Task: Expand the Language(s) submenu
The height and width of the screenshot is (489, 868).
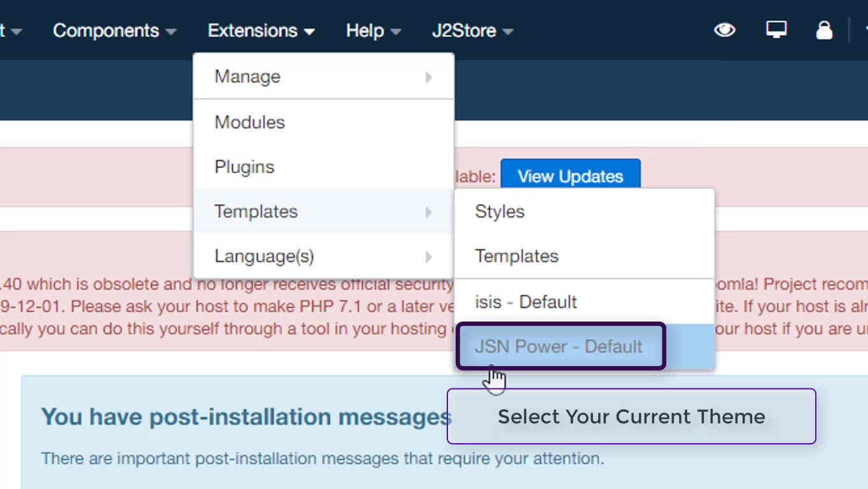Action: (264, 256)
